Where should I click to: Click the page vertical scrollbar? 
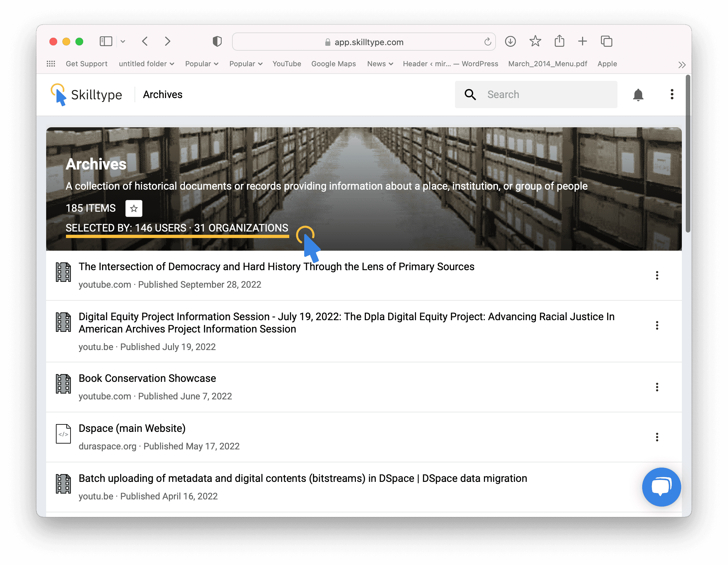point(687,153)
